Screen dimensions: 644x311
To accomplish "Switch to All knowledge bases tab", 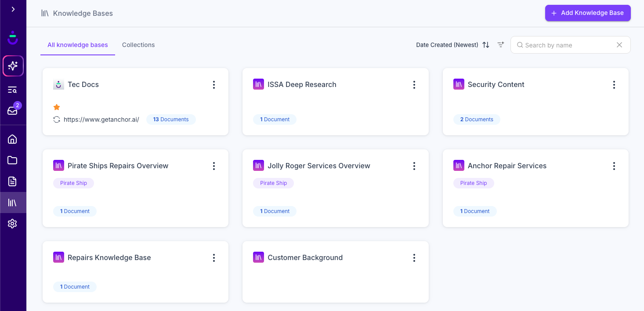I will click(78, 45).
